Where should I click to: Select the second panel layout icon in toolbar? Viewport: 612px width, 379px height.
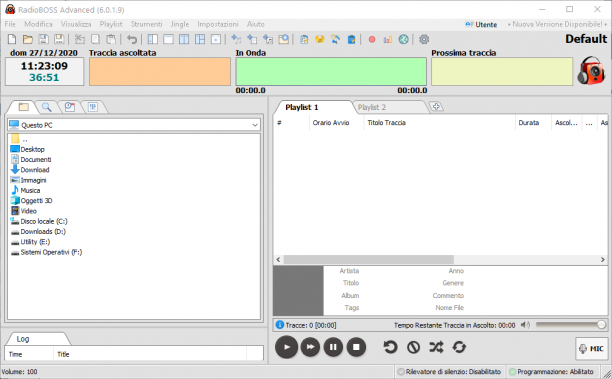coord(168,39)
